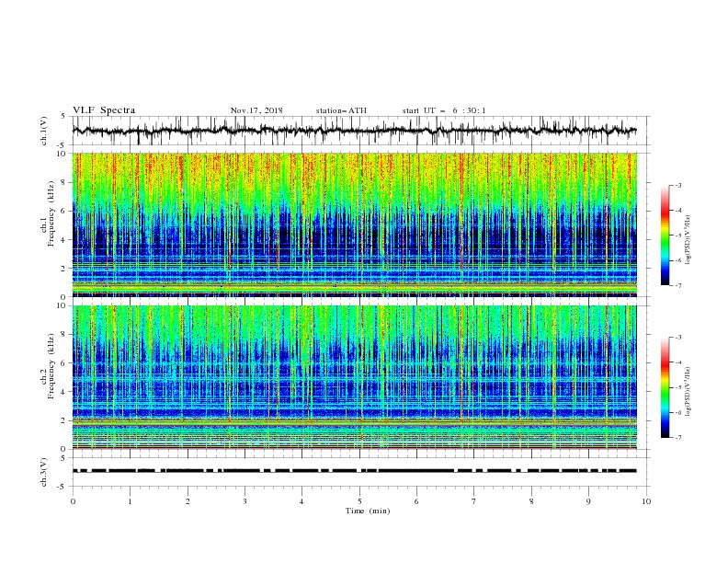Click ch.1 color bar label "-3"

tap(678, 185)
